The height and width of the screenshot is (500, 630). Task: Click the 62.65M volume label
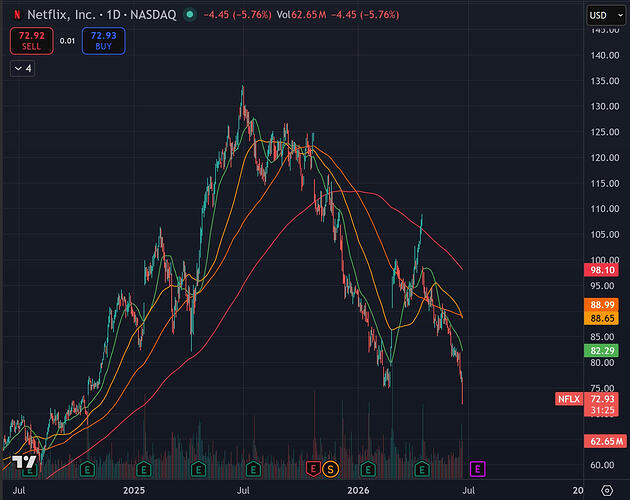[605, 441]
